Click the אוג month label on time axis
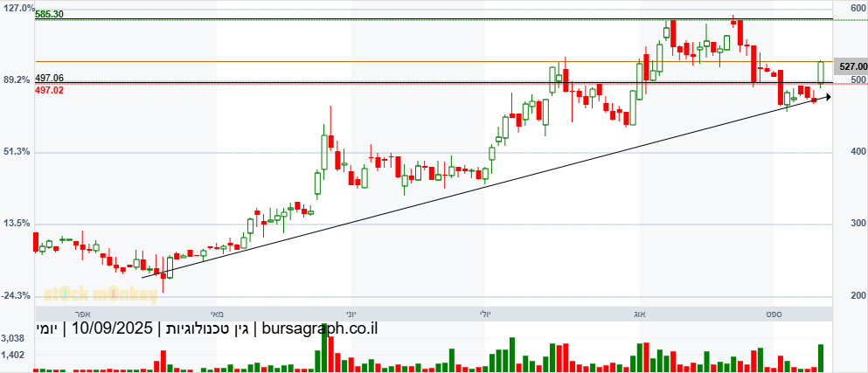 pyautogui.click(x=640, y=314)
